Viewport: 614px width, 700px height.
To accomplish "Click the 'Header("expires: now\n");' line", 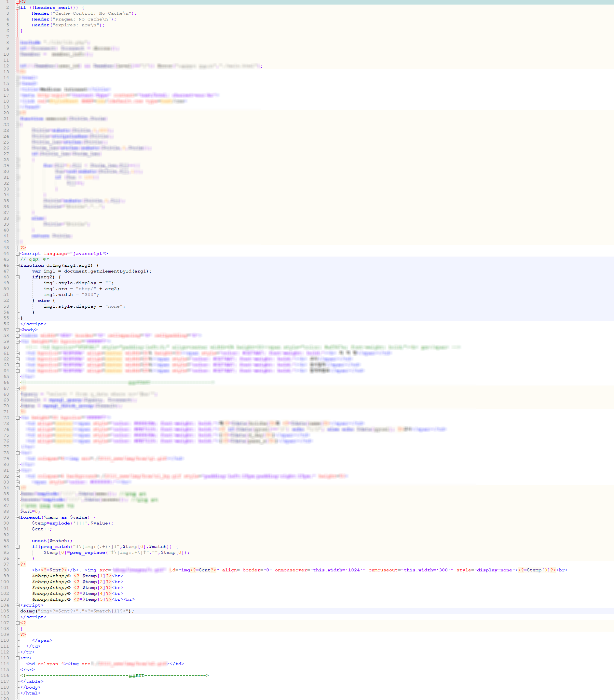I will point(68,25).
